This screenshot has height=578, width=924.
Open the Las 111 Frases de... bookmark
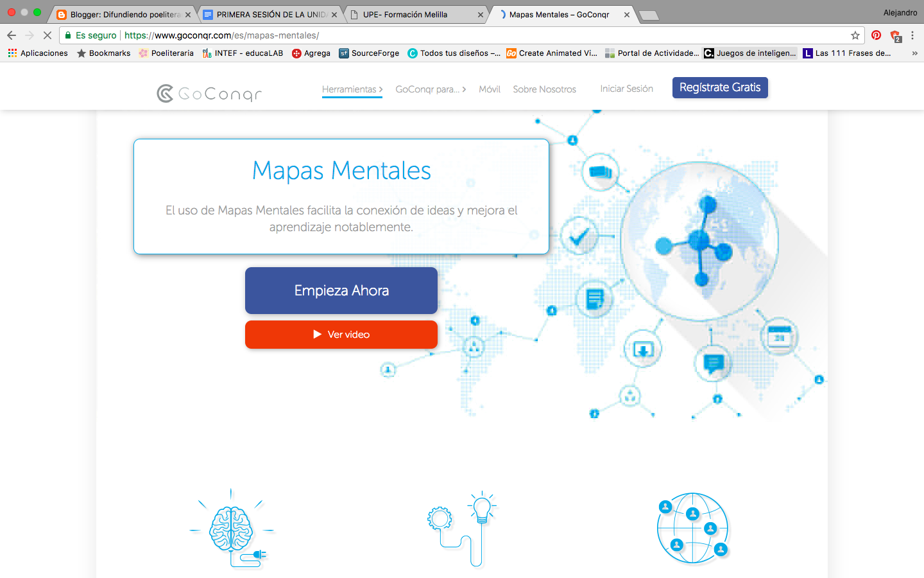847,53
